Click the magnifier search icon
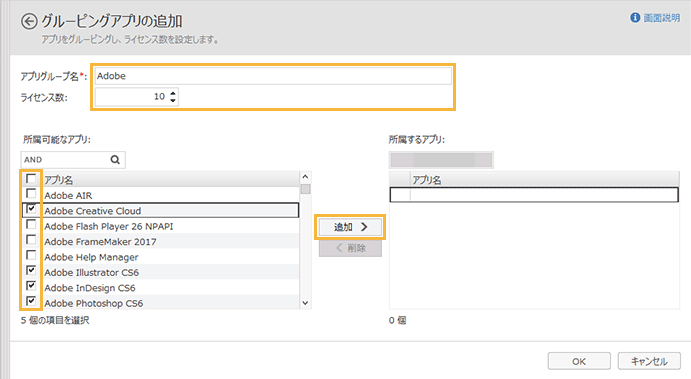The width and height of the screenshot is (691, 379). tap(115, 160)
